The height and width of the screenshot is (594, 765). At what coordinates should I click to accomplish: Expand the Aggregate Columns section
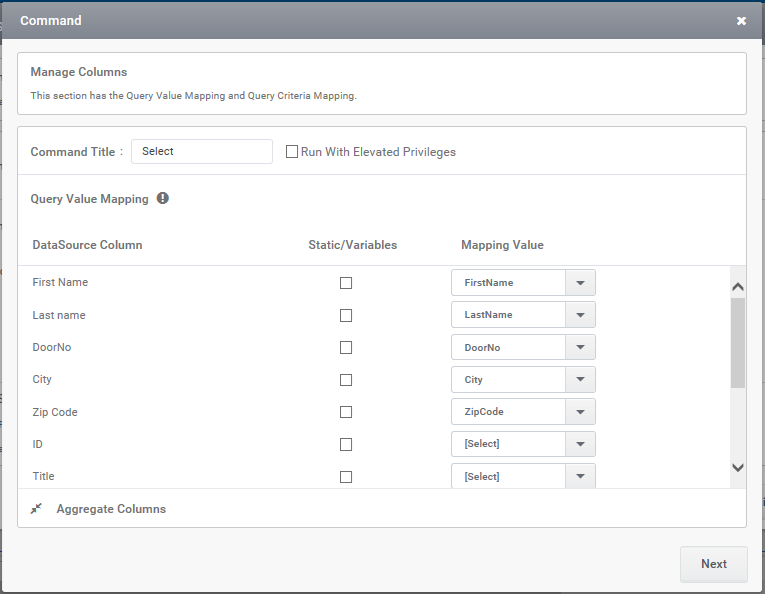111,509
